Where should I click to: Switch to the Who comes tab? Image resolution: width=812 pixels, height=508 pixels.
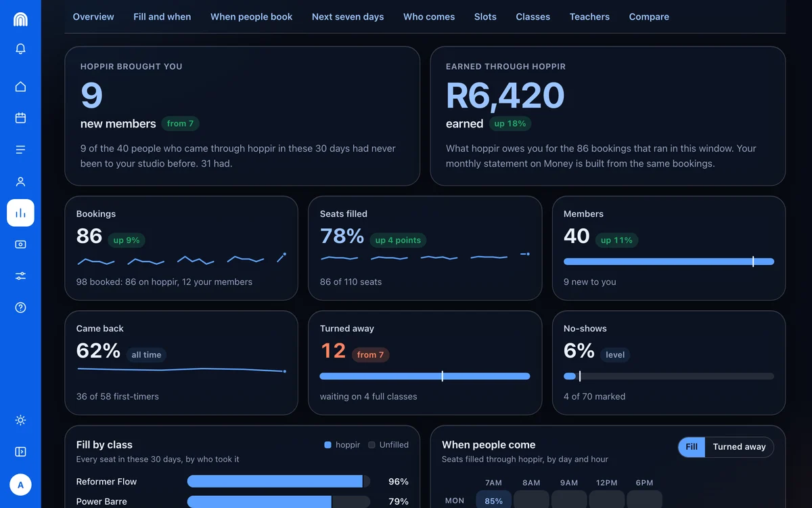point(429,16)
